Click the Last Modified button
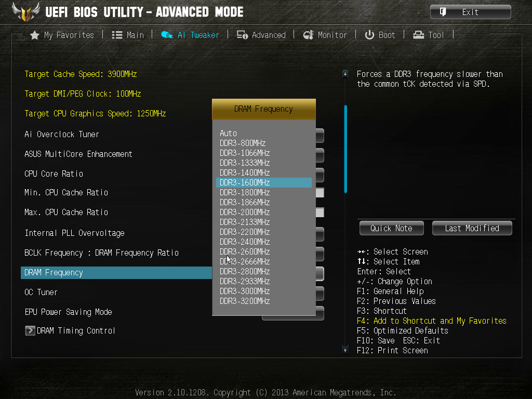This screenshot has height=399, width=532. coord(472,229)
